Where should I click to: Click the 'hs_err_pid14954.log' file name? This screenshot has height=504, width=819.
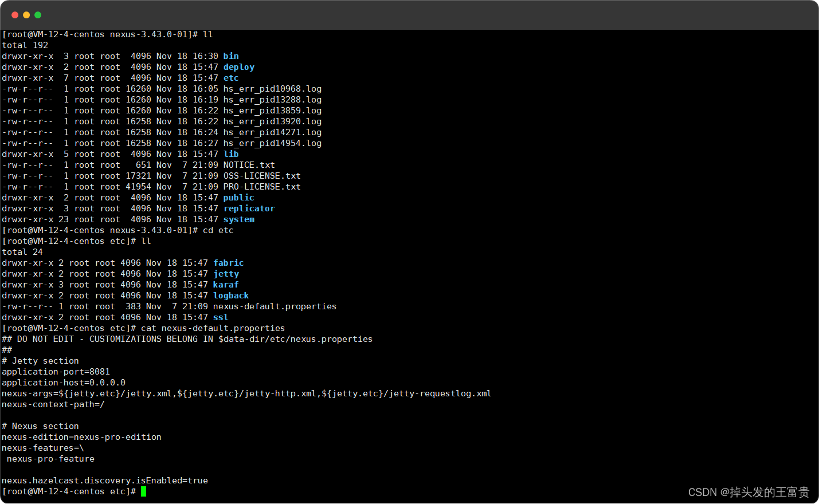(x=272, y=143)
